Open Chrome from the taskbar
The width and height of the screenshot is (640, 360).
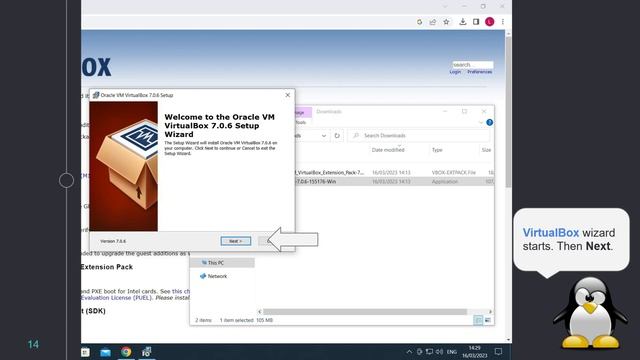point(126,352)
